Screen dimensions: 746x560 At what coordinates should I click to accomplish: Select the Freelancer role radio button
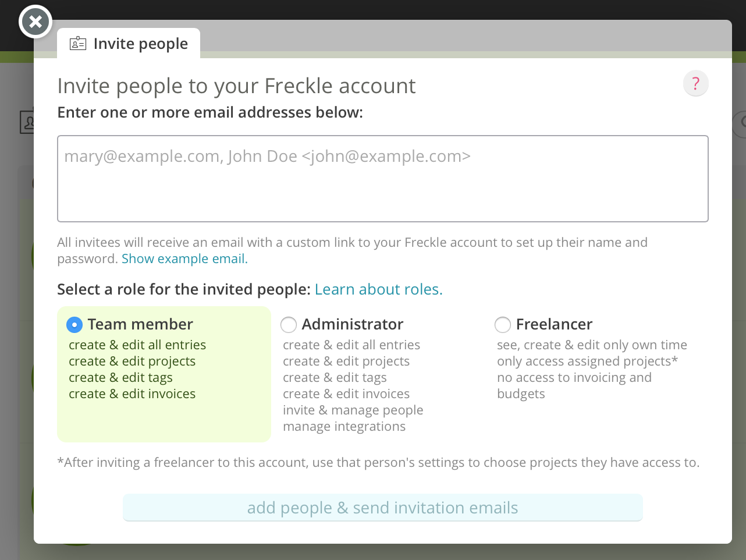(503, 325)
